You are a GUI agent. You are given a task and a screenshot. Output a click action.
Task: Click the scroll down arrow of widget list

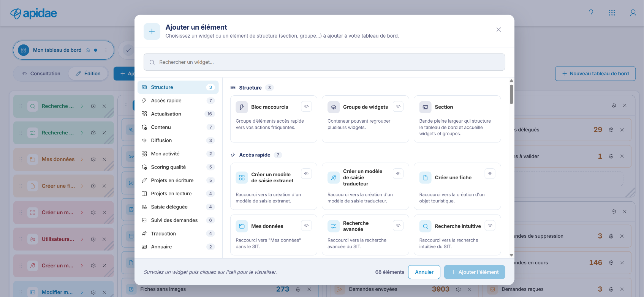coord(511,255)
